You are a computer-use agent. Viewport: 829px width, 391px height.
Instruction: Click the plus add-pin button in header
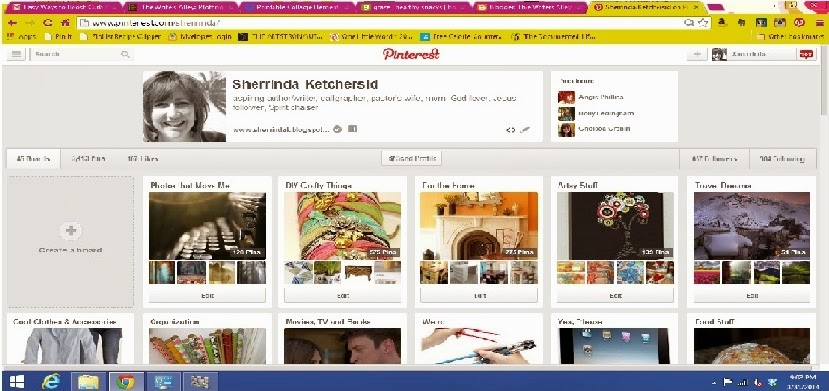696,54
